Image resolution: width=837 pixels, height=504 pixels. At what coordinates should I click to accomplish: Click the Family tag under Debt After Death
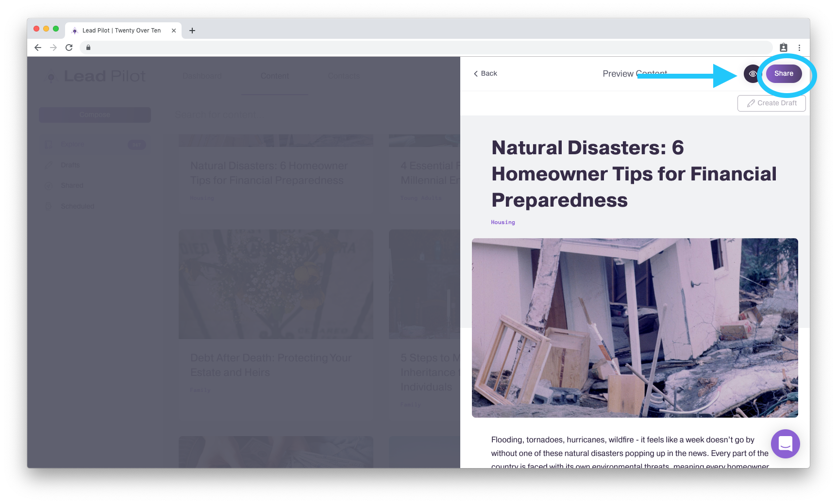click(x=200, y=390)
